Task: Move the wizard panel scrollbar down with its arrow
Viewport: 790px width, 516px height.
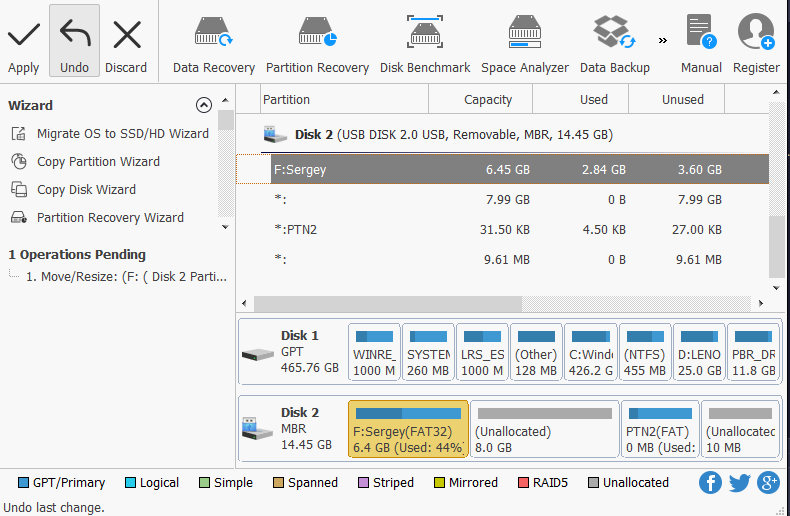Action: pos(225,227)
